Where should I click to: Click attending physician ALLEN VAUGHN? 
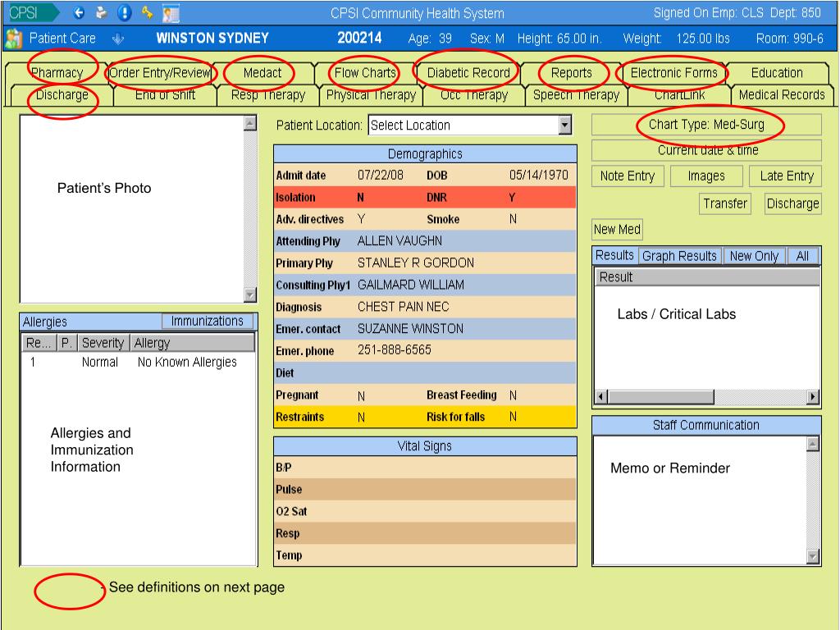coord(399,241)
